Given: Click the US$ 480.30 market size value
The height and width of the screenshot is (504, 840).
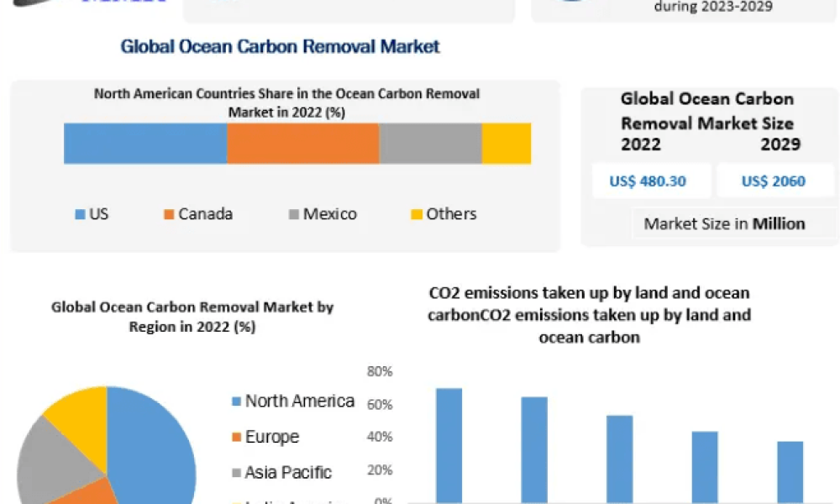Looking at the screenshot, I should [648, 181].
